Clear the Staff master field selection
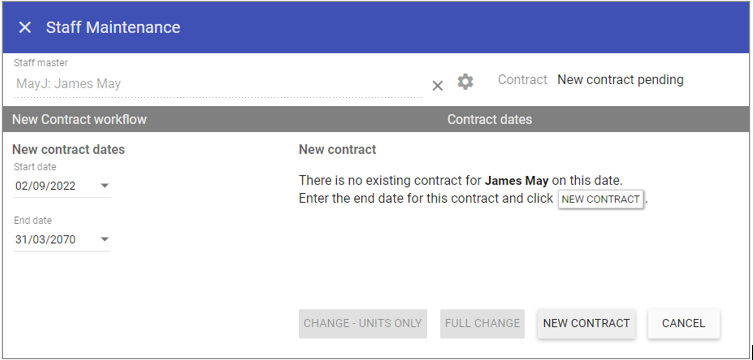 coord(437,86)
